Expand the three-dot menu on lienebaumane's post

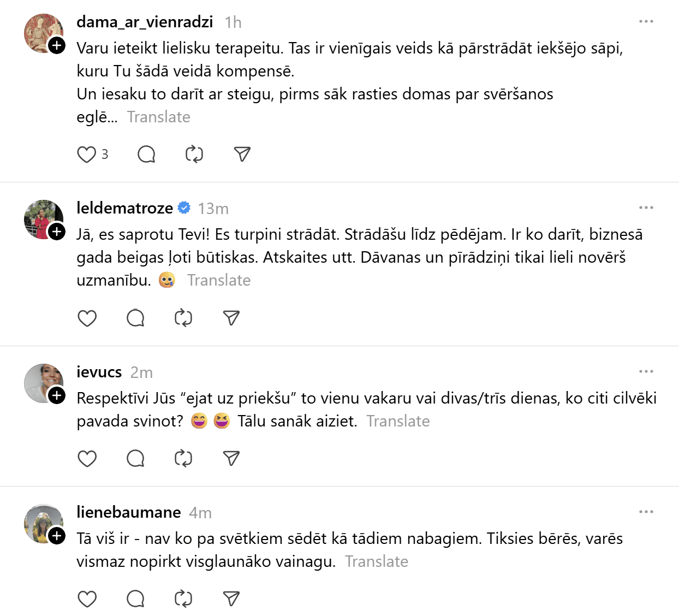(x=646, y=512)
